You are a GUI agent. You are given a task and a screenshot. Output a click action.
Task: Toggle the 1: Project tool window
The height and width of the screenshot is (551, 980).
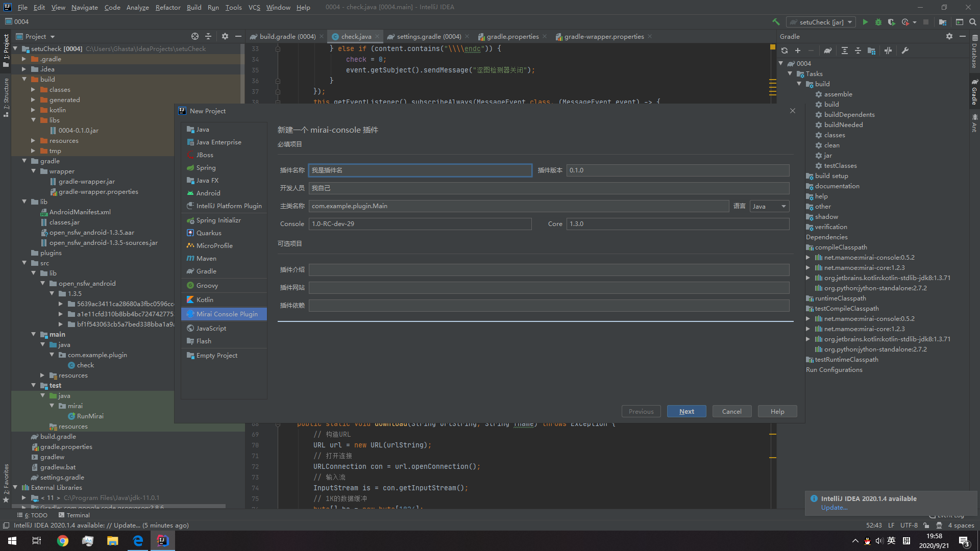tap(6, 49)
